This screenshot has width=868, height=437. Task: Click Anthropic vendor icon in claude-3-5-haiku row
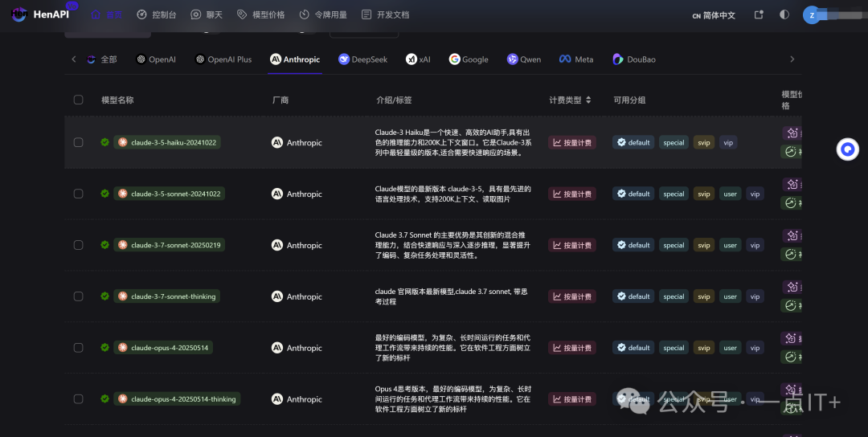pos(277,143)
